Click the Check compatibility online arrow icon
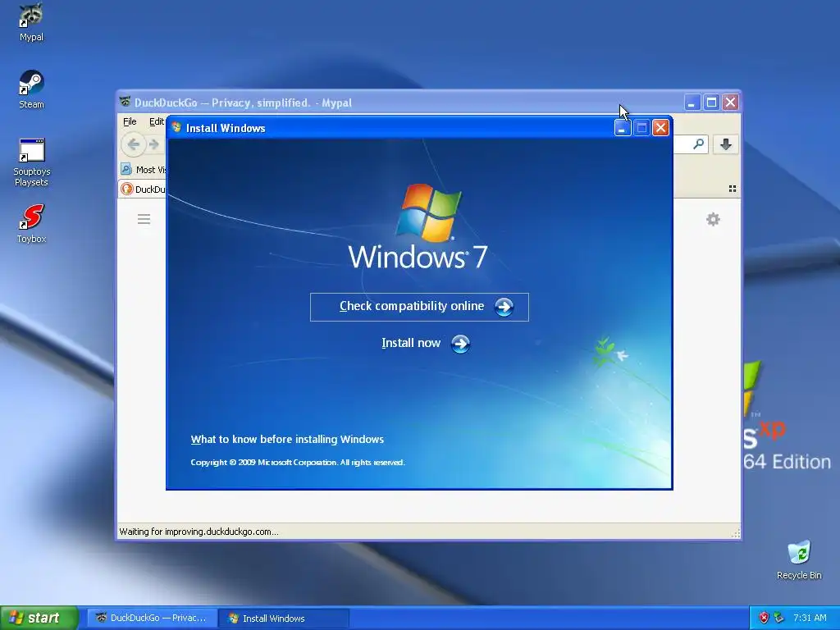Image resolution: width=840 pixels, height=630 pixels. click(504, 307)
